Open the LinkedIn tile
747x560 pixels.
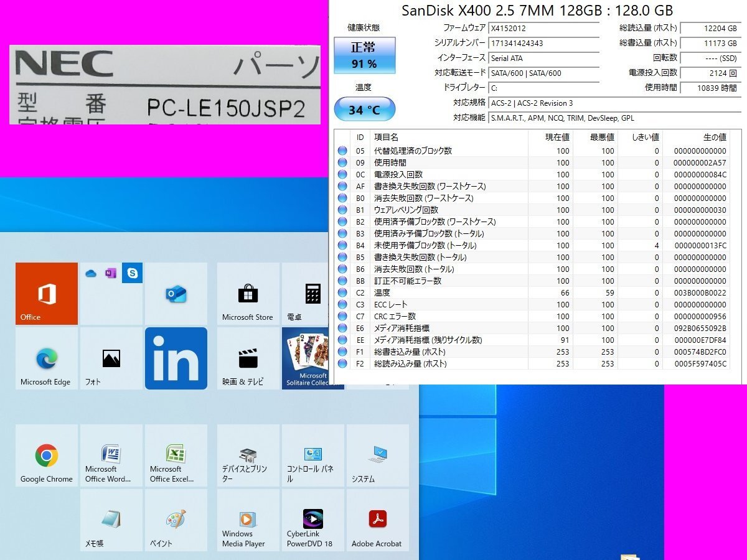tap(176, 358)
